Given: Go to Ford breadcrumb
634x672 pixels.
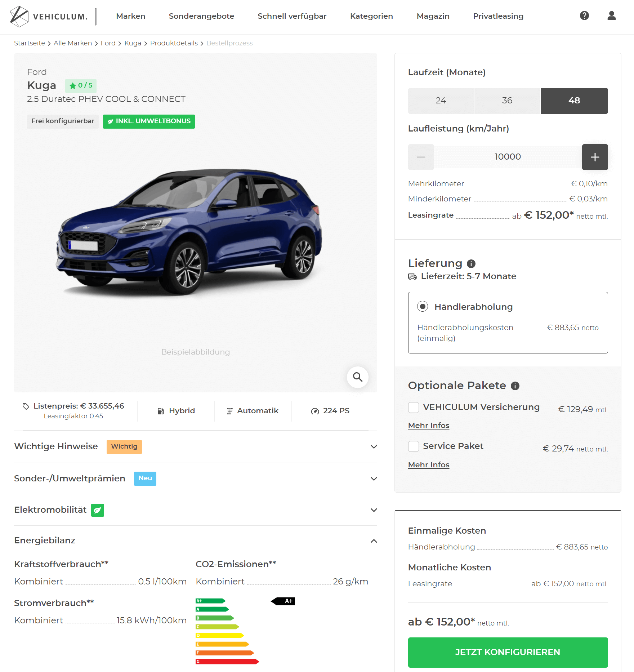Looking at the screenshot, I should pyautogui.click(x=108, y=43).
